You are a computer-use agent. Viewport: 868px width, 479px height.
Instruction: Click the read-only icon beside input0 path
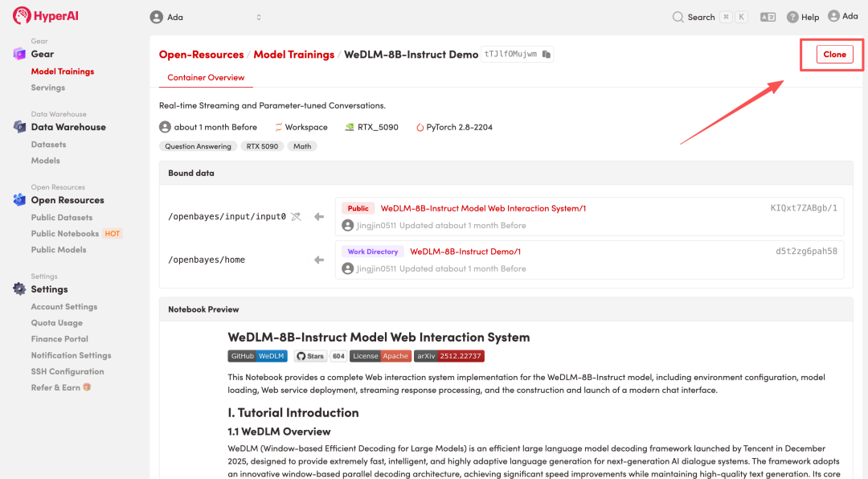pyautogui.click(x=296, y=216)
